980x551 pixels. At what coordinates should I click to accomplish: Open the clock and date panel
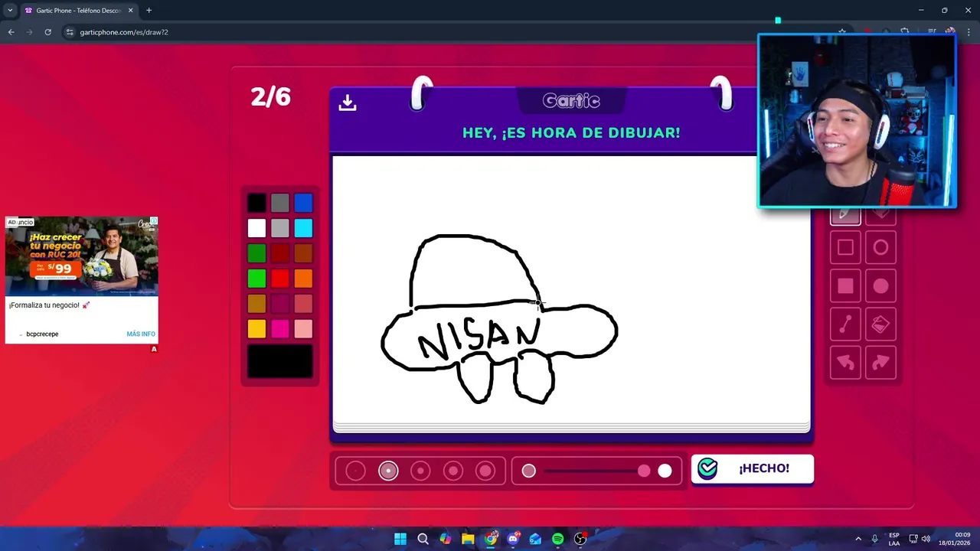click(954, 539)
